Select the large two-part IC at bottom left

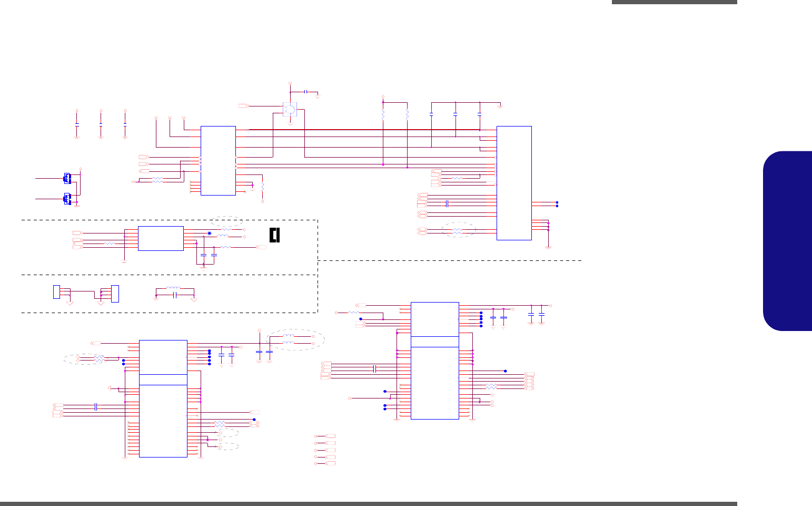click(163, 398)
